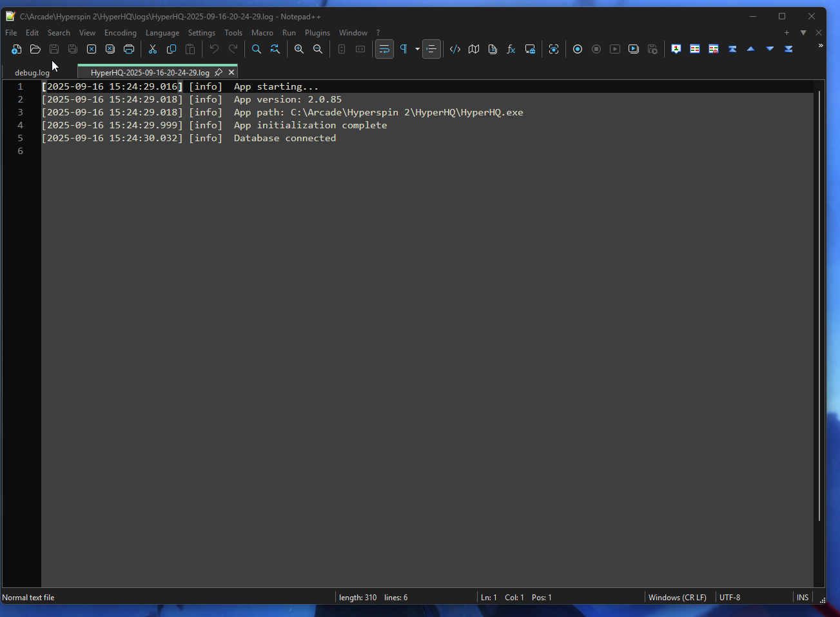Open Folder as Workspace icon
The height and width of the screenshot is (617, 840).
tap(530, 49)
